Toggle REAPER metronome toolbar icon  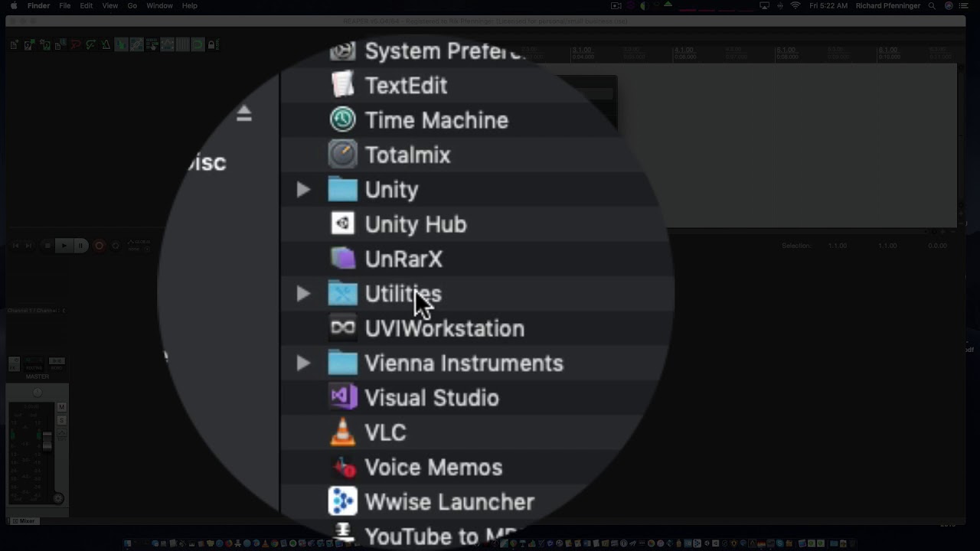click(x=106, y=45)
